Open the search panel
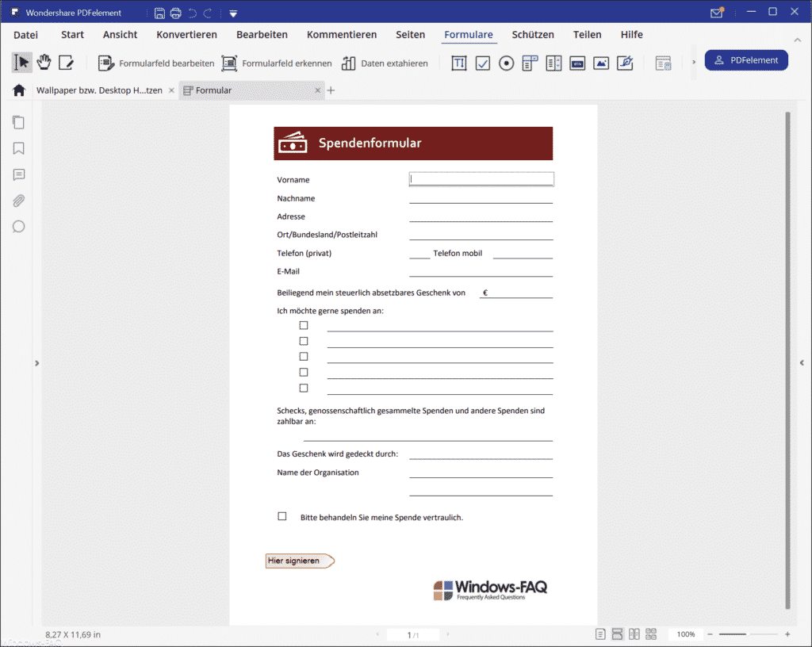The image size is (812, 647). 19,227
